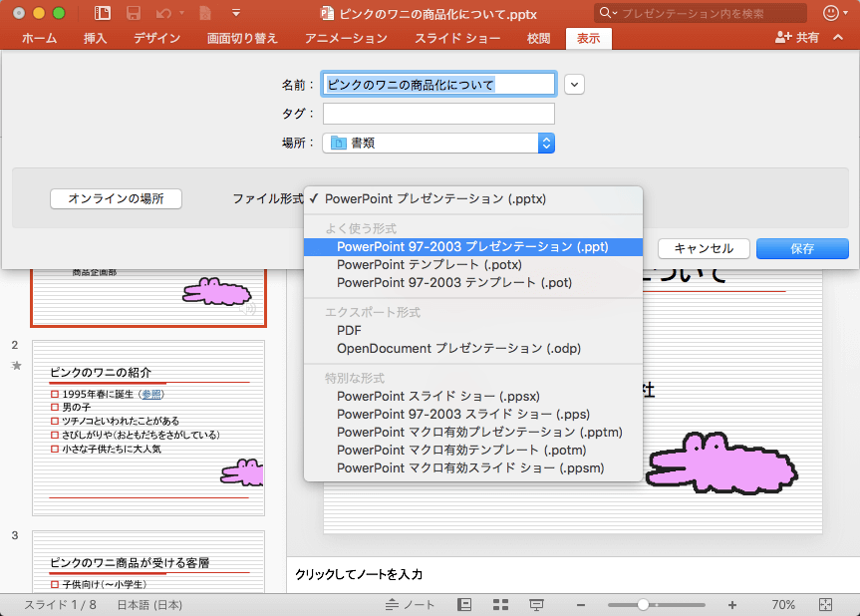860x616 pixels.
Task: Open the undo history dropdown arrow
Action: click(181, 13)
